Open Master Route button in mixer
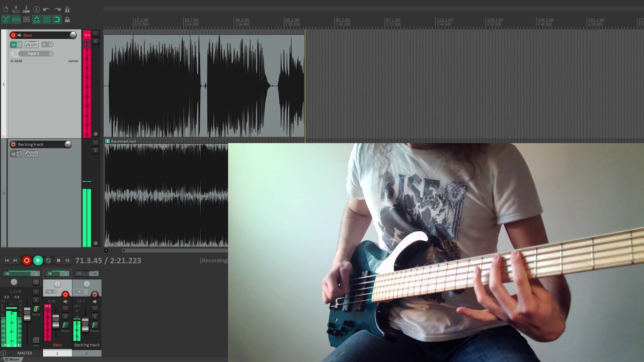Screen dimensions: 644x362 [x=36, y=309]
